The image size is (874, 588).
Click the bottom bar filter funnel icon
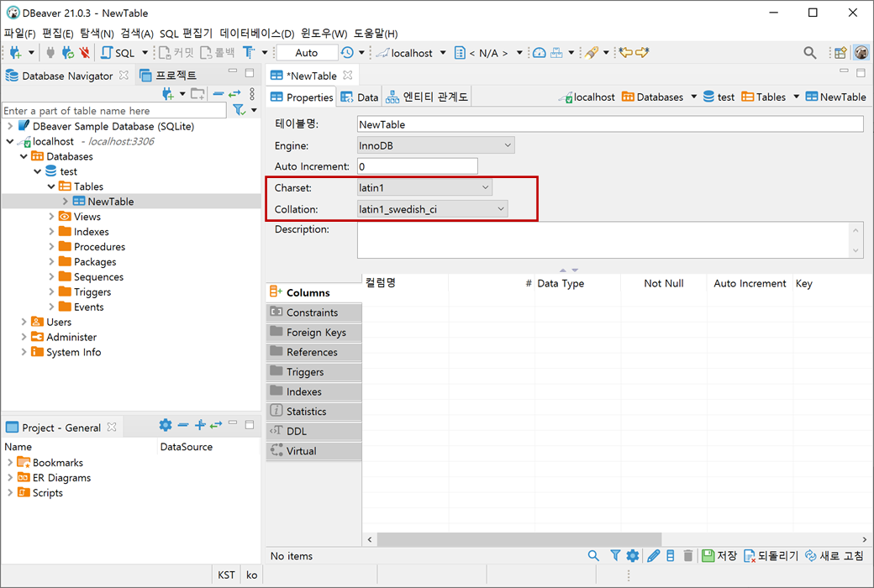[615, 556]
